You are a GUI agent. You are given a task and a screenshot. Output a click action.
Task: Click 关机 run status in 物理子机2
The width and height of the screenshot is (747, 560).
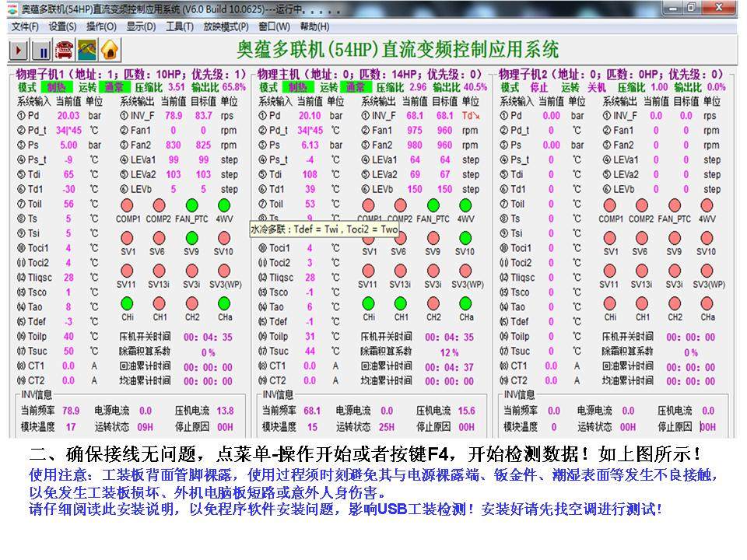[597, 88]
